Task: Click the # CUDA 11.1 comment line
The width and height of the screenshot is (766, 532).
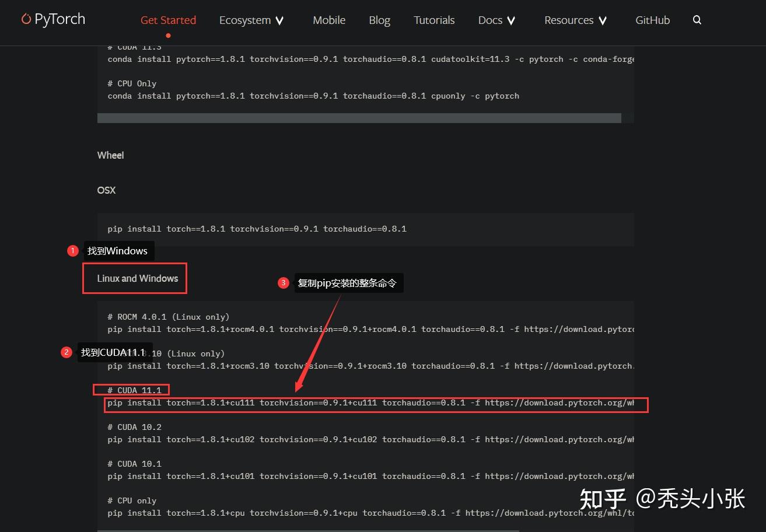Action: [x=134, y=390]
